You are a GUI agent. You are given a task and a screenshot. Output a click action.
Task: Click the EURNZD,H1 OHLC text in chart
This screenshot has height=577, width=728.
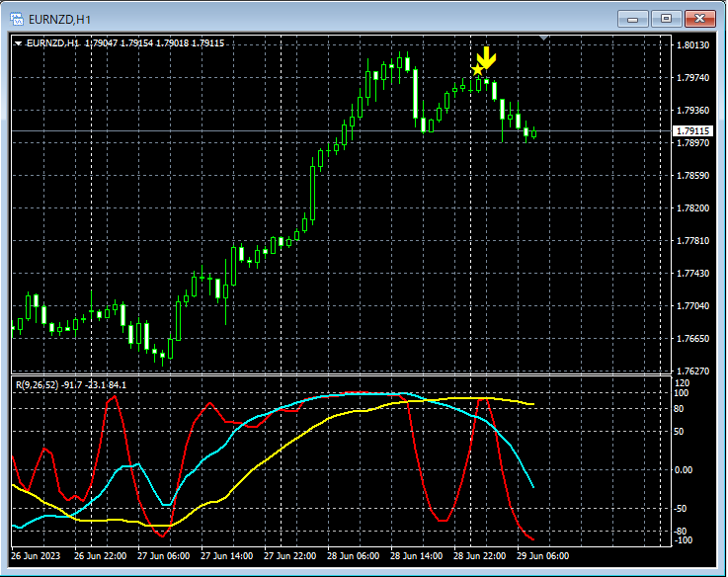pos(124,43)
